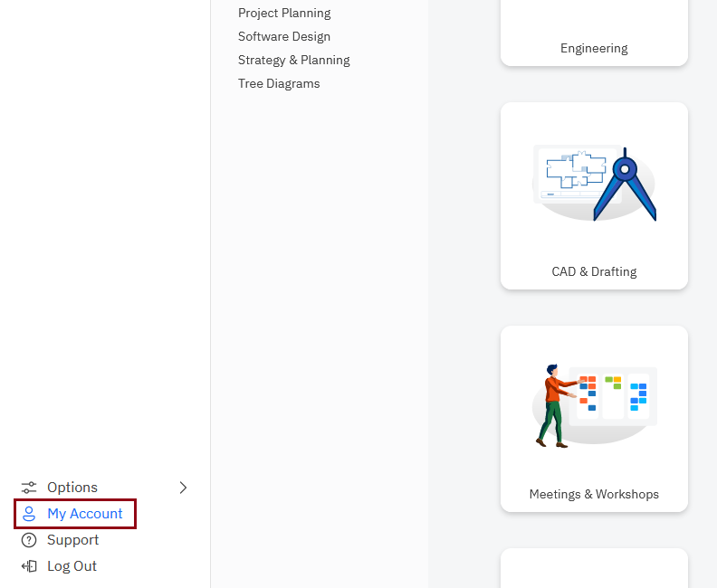
Task: Click the Options sliders icon
Action: click(x=29, y=488)
